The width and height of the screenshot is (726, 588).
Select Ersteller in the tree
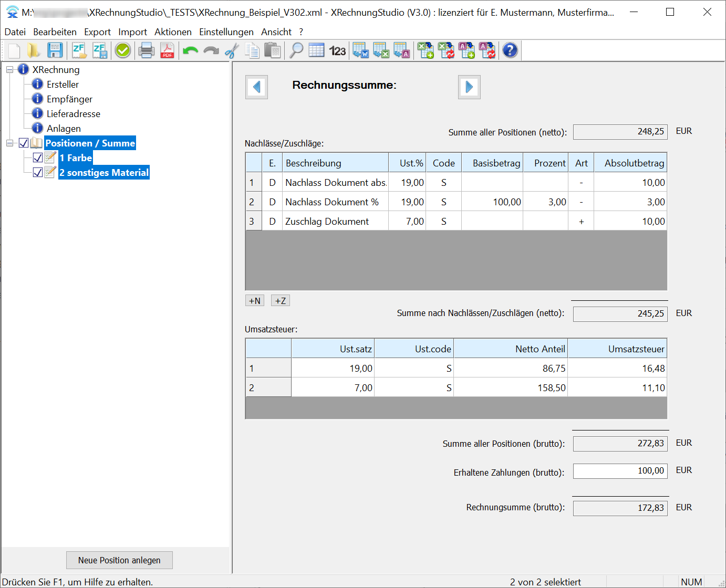pos(63,84)
